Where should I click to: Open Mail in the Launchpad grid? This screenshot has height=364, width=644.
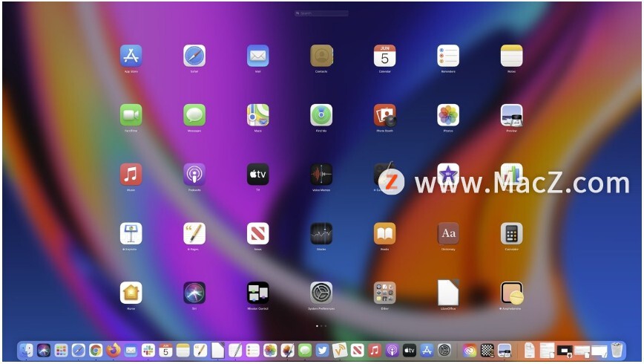pyautogui.click(x=258, y=56)
